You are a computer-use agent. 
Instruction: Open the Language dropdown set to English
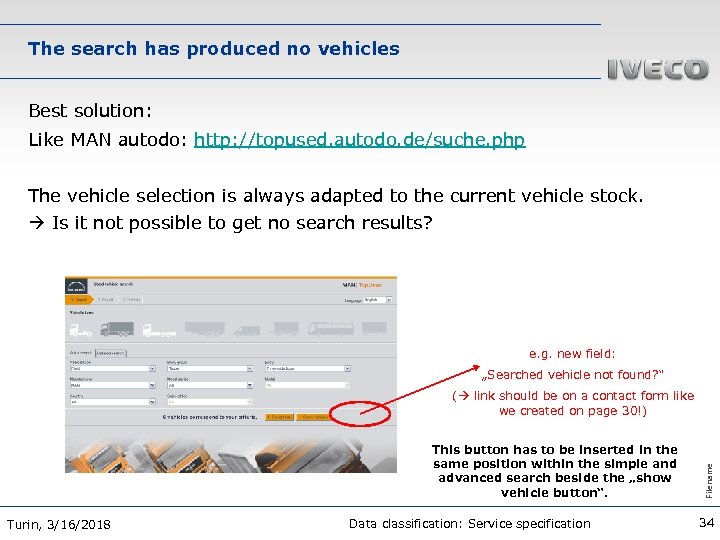[x=377, y=300]
